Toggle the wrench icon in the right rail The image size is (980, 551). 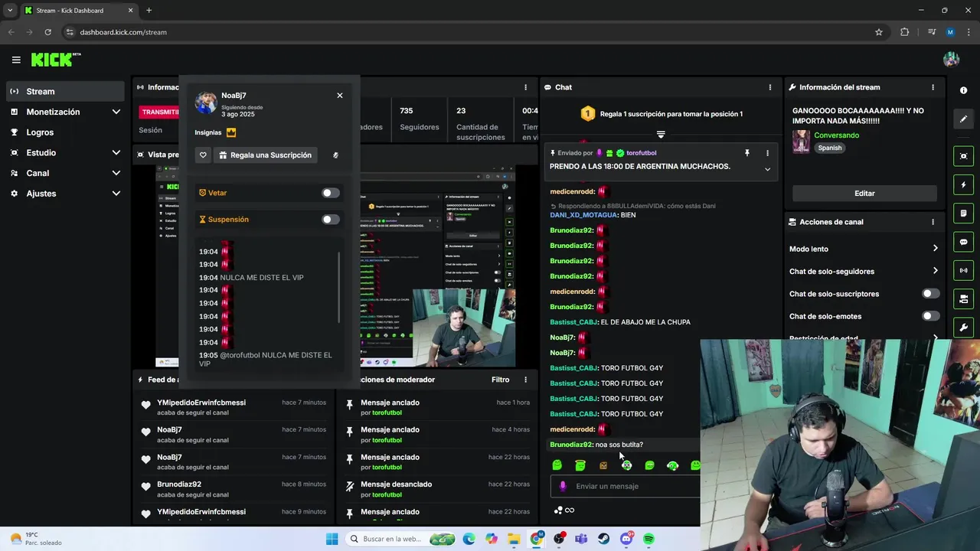pyautogui.click(x=963, y=328)
